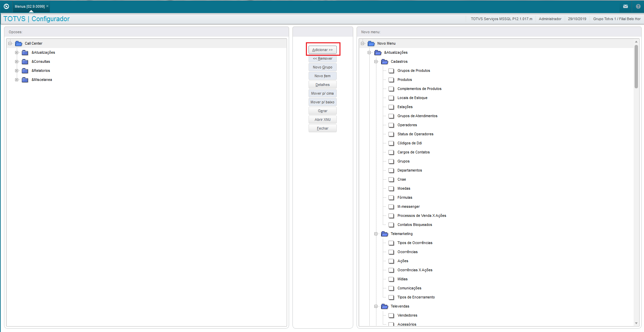Screen dimensions: 644x332
Task: Click Mover p/ baixo button
Action: [323, 102]
